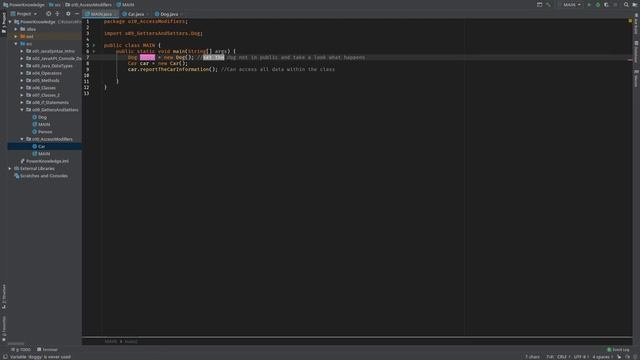Click the highlighted doggy variable on line 7
Screen dimensions: 640x360
click(147, 58)
